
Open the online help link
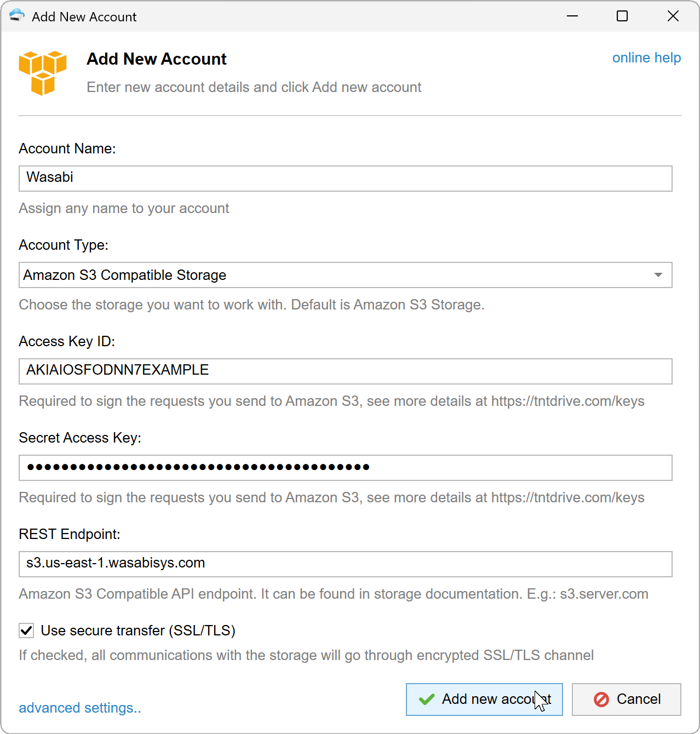click(x=646, y=58)
